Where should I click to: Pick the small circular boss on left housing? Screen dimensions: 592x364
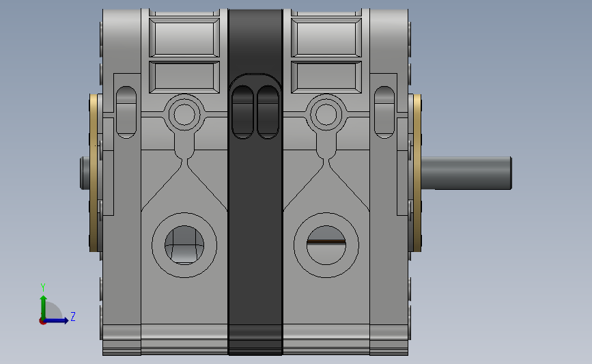pyautogui.click(x=184, y=114)
